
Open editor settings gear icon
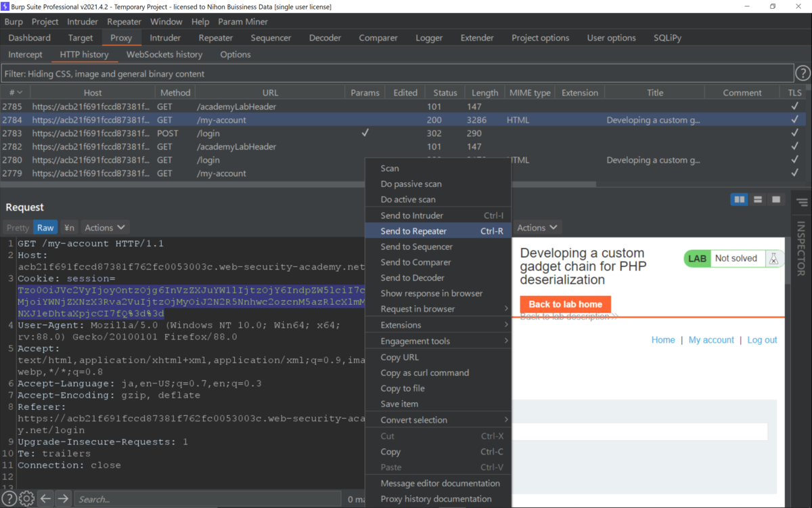point(26,499)
